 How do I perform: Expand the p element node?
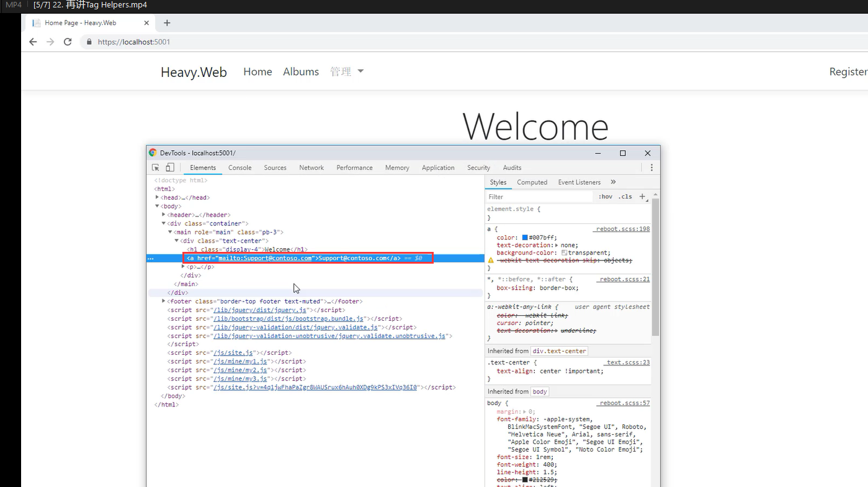tap(183, 267)
